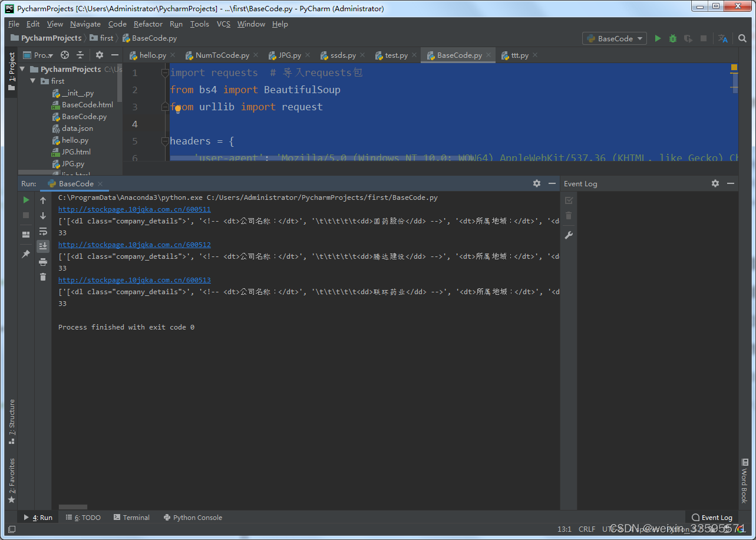756x540 pixels.
Task: Open the BaseCode run configuration dropdown
Action: click(x=615, y=38)
